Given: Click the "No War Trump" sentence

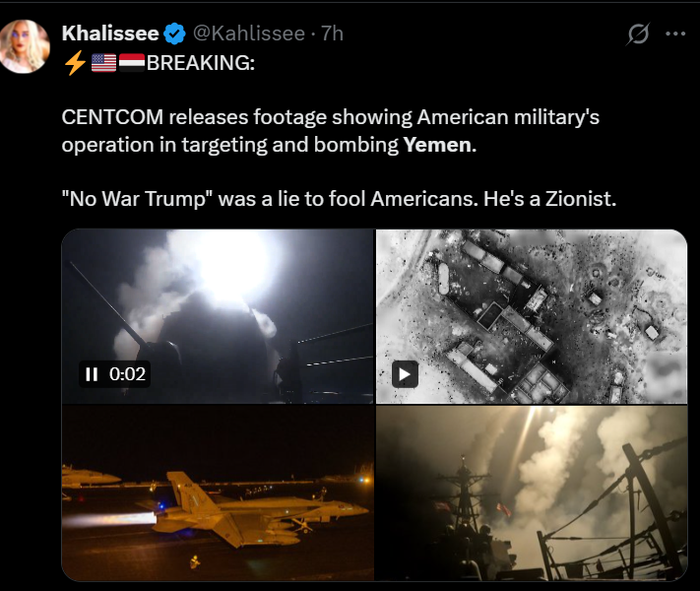Looking at the screenshot, I should coord(338,198).
